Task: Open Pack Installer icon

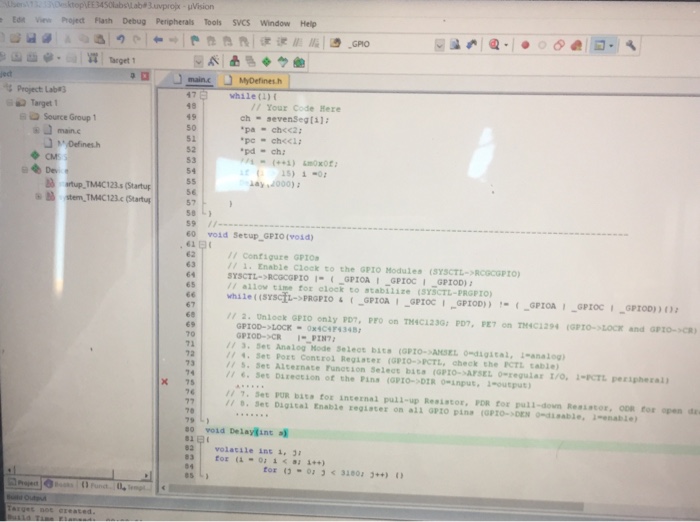Action: tap(299, 62)
